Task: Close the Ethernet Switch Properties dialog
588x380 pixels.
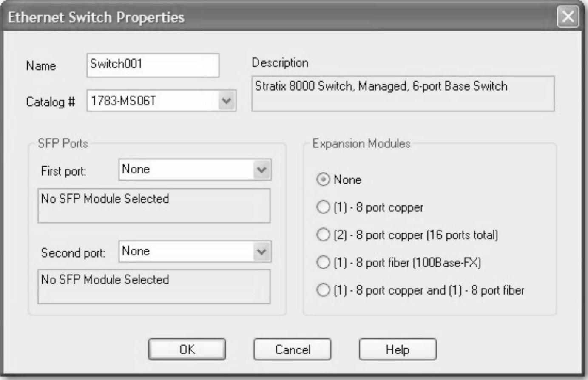Action: (568, 17)
